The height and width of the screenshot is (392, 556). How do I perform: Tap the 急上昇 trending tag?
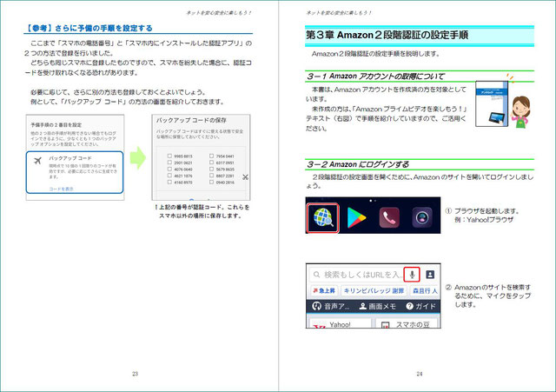click(323, 290)
